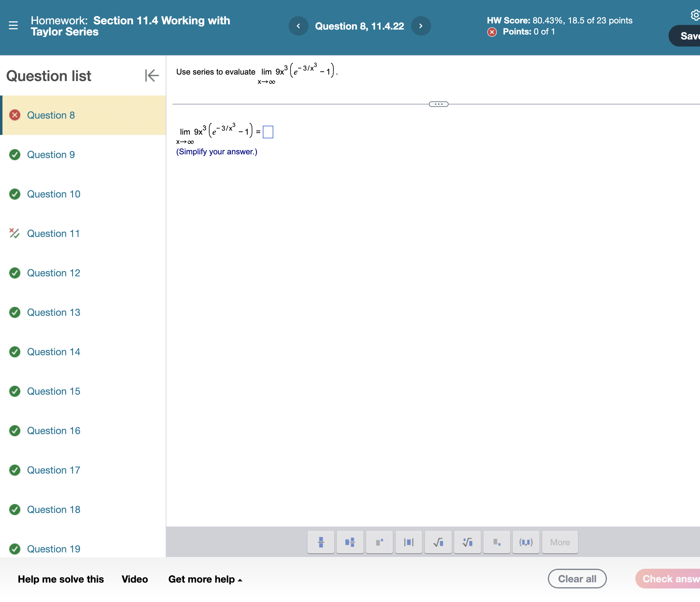Go to the previous question
Image resolution: width=700 pixels, height=602 pixels.
click(298, 26)
